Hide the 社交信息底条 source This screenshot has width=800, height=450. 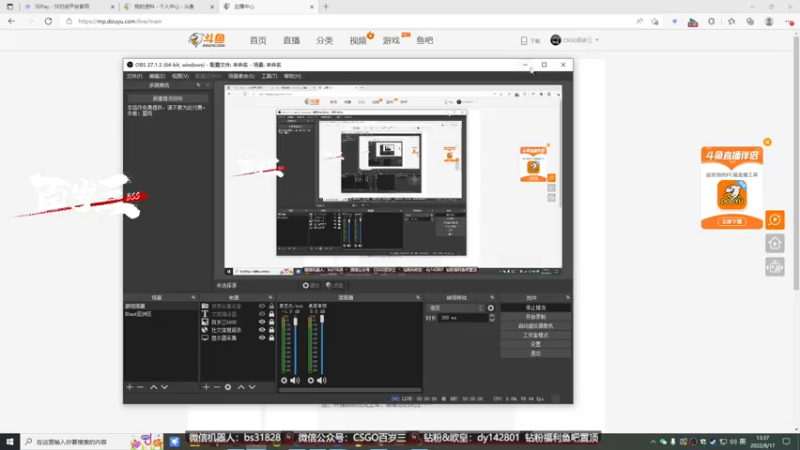(262, 330)
